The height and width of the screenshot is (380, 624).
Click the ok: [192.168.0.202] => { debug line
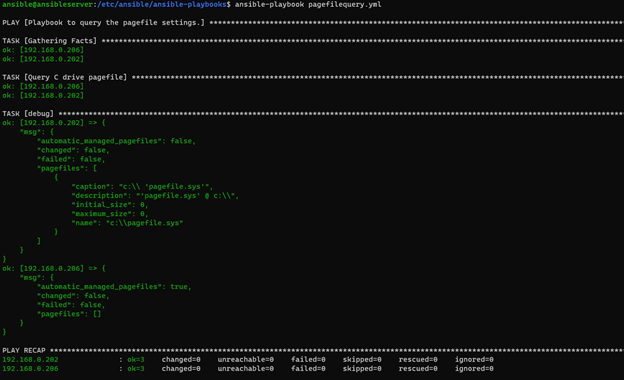(54, 123)
